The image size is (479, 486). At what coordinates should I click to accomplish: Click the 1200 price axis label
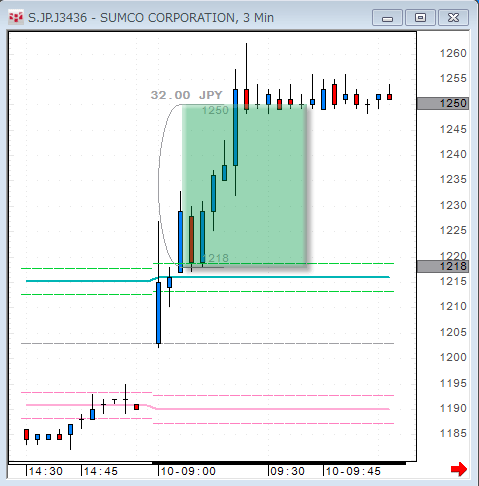coord(453,357)
